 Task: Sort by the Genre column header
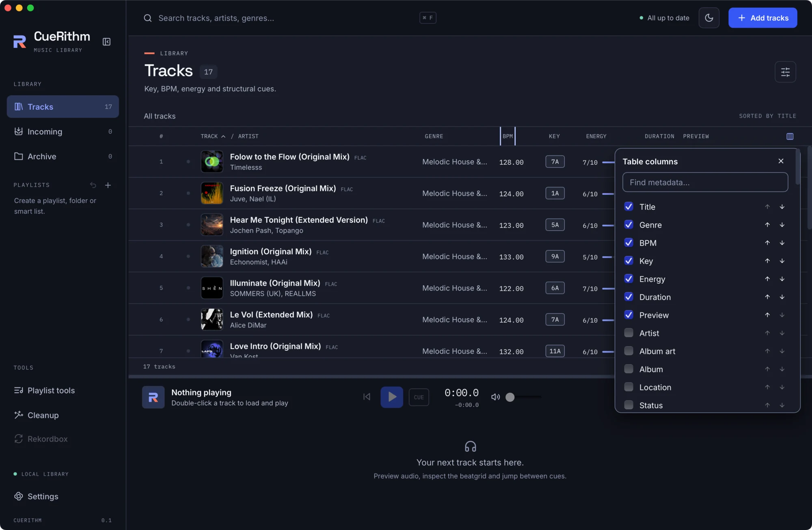(434, 136)
